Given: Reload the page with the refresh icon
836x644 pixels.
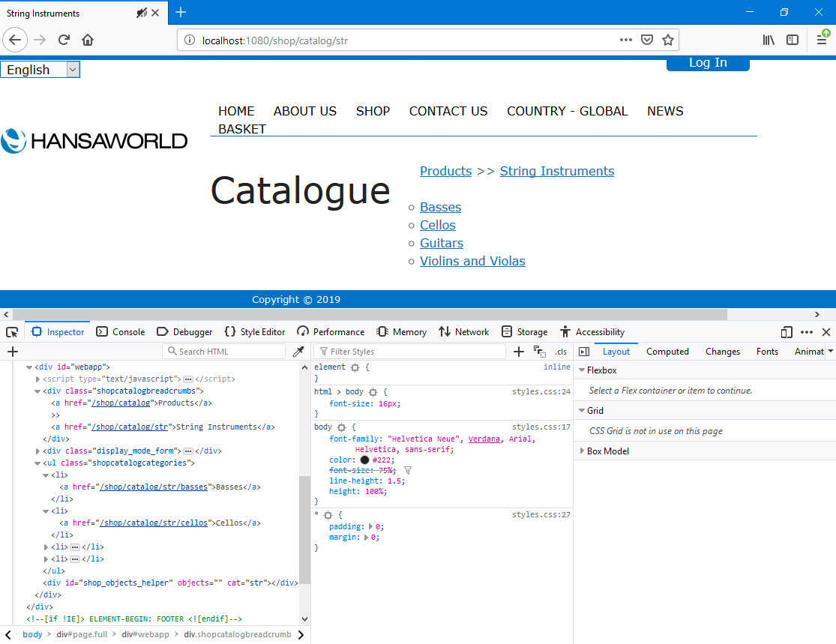Looking at the screenshot, I should pos(64,40).
